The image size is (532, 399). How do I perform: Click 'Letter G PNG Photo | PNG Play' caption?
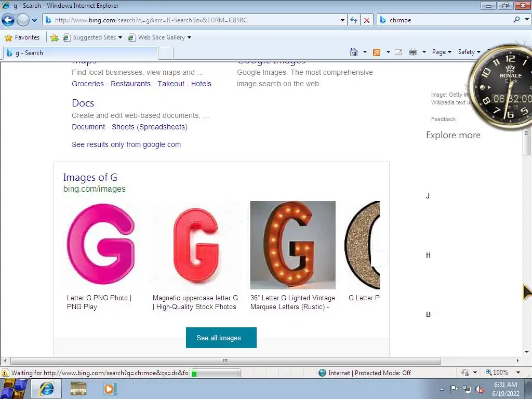pyautogui.click(x=99, y=302)
